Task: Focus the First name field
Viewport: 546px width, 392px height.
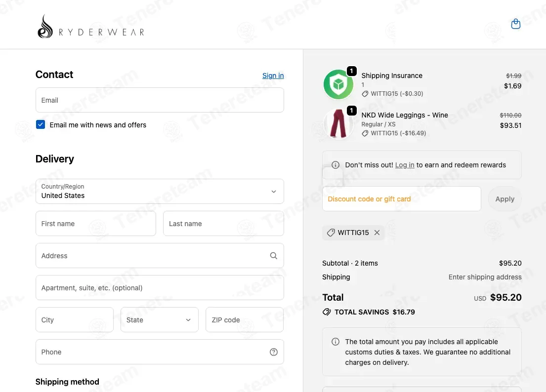Action: tap(96, 223)
